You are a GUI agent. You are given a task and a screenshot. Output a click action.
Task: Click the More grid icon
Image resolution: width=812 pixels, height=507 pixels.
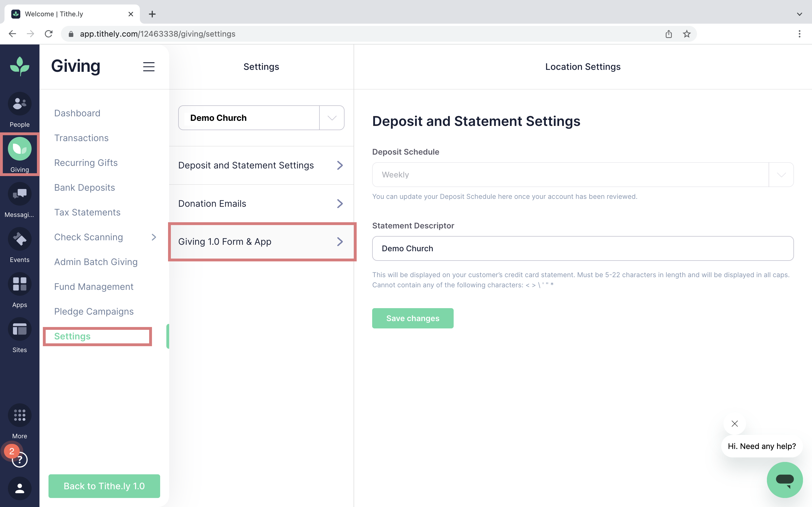click(x=19, y=415)
